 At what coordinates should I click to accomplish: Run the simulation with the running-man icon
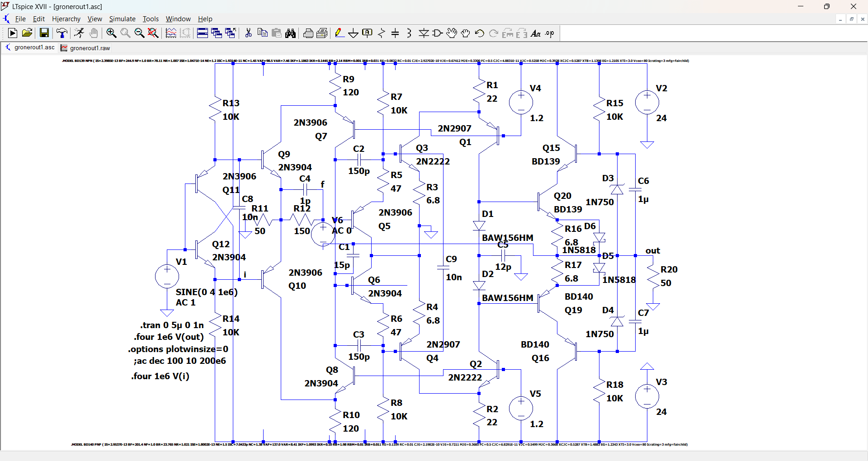coord(79,33)
